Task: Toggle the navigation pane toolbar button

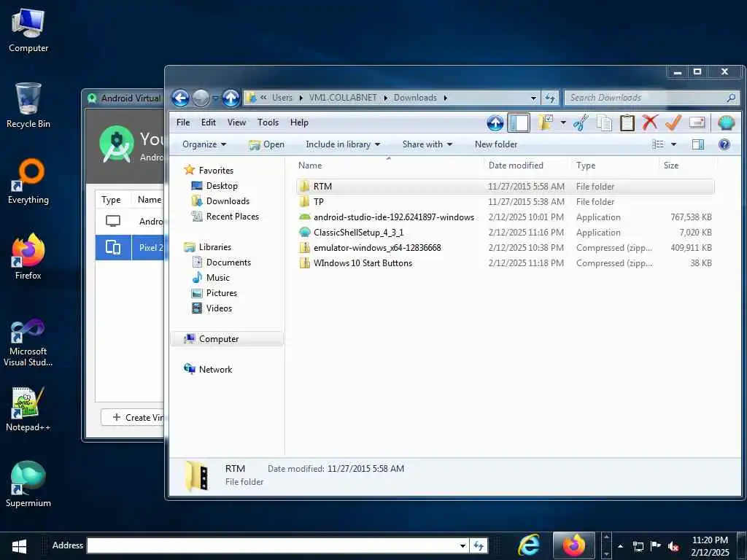Action: pyautogui.click(x=519, y=122)
